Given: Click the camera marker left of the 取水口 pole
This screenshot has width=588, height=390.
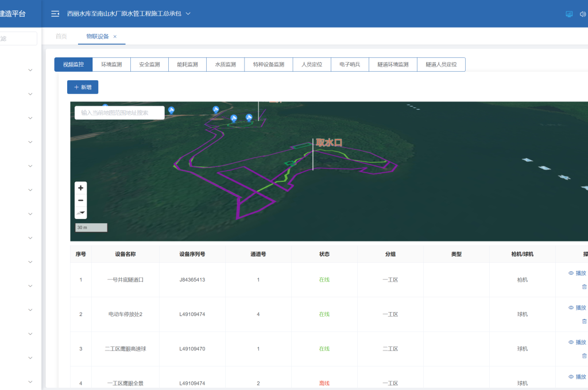Looking at the screenshot, I should point(249,118).
